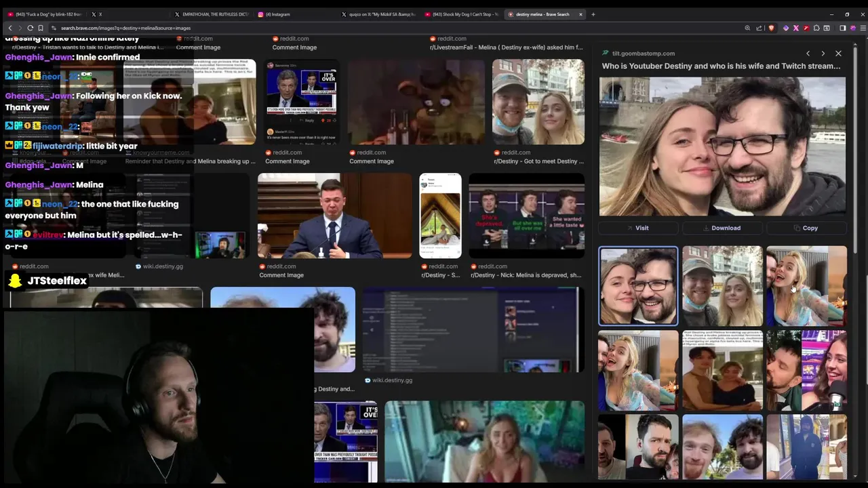868x488 pixels.
Task: Open the browser hamburger main menu
Action: click(863, 28)
